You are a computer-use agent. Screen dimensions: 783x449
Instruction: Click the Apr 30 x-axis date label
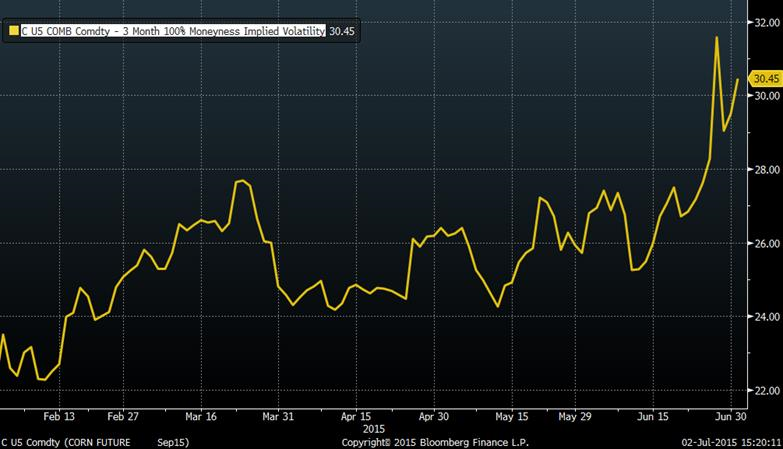point(433,415)
